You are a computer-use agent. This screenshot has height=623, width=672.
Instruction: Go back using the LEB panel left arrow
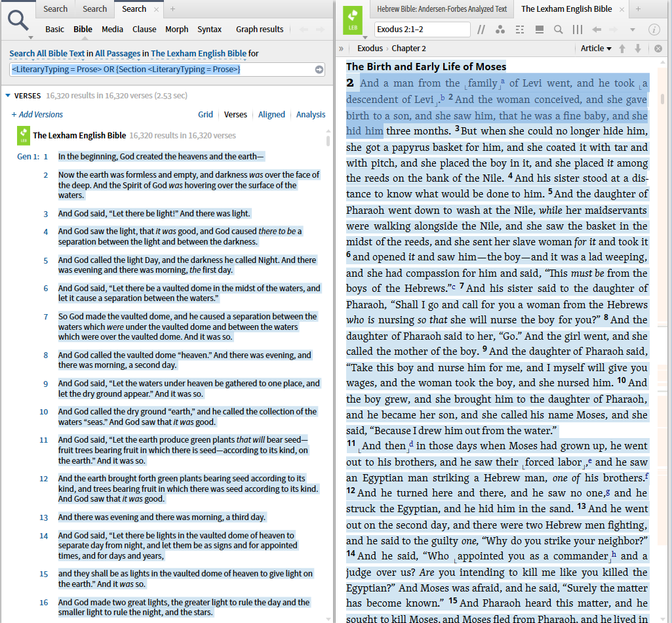(597, 30)
